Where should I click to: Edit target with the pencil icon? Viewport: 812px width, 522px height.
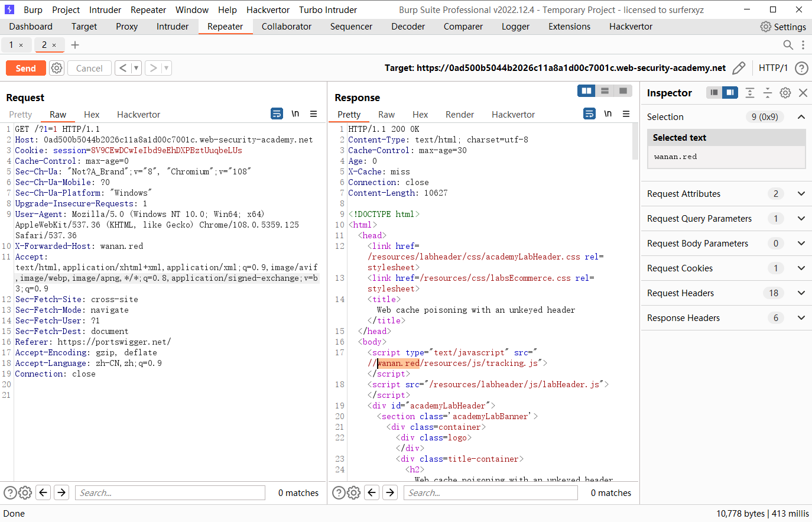pos(739,68)
